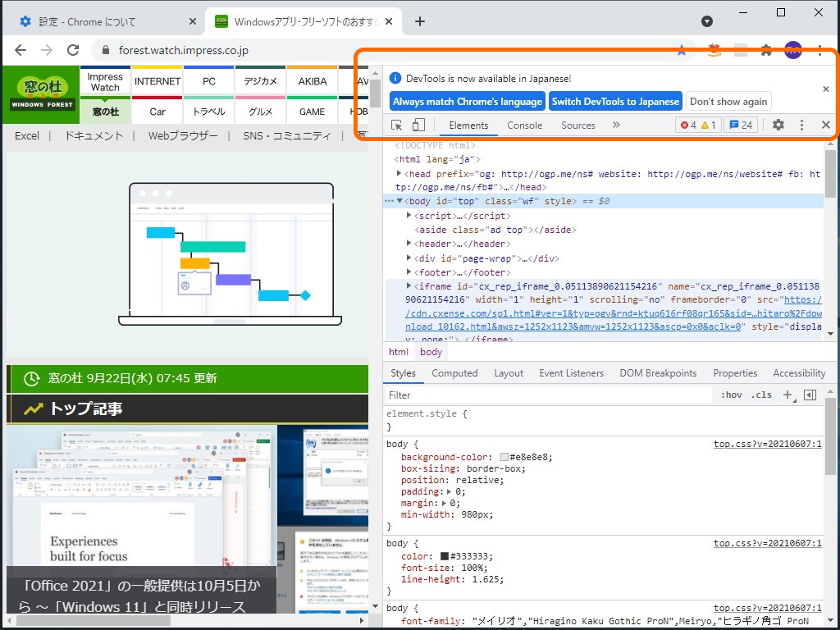Open background-color #e8e8e8 swatch

pos(504,457)
